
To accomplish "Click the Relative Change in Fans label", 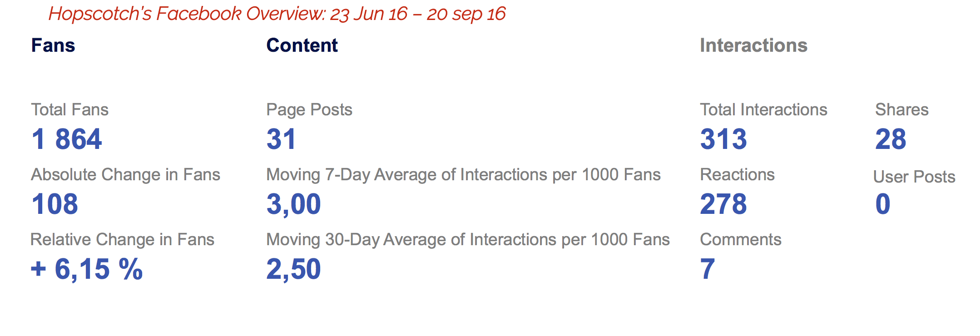I will coord(122,239).
